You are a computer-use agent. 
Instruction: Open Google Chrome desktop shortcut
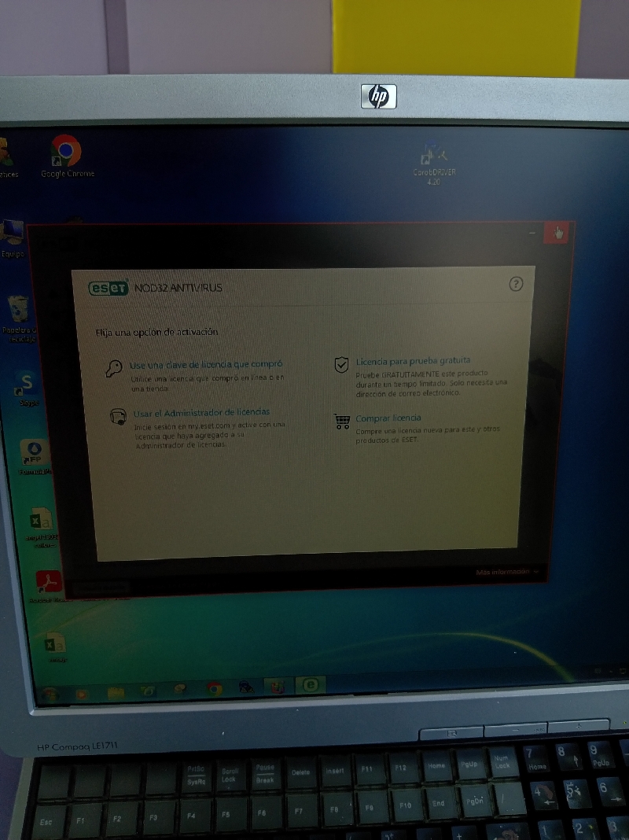[67, 156]
